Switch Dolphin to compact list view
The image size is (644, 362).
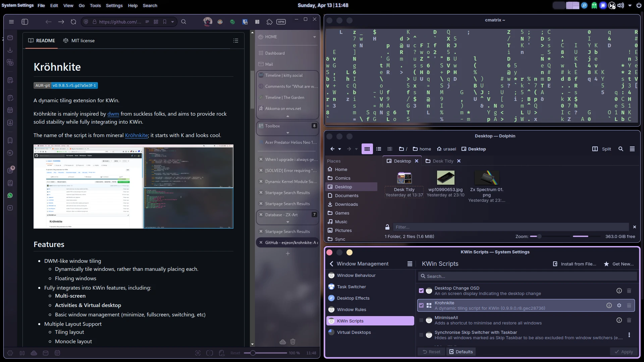tap(379, 149)
